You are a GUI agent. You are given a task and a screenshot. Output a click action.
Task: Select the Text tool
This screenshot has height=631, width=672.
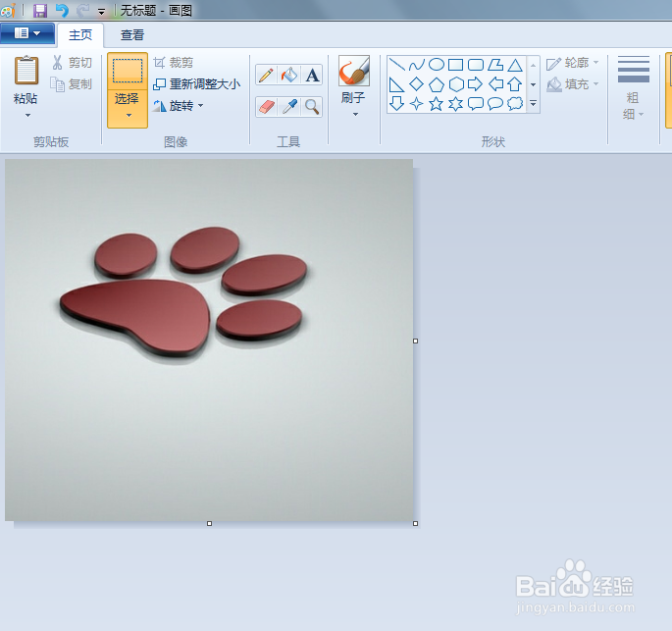[x=312, y=76]
